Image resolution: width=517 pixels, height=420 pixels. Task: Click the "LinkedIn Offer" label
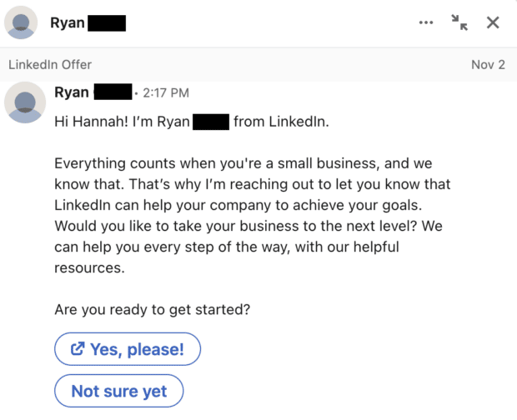pos(50,64)
